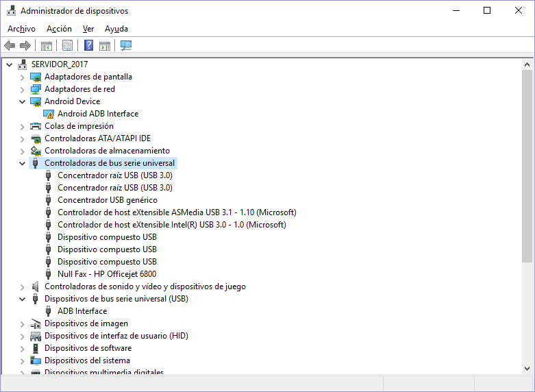Maximize the Administrador de dispositivos window
The height and width of the screenshot is (392, 535).
[487, 10]
